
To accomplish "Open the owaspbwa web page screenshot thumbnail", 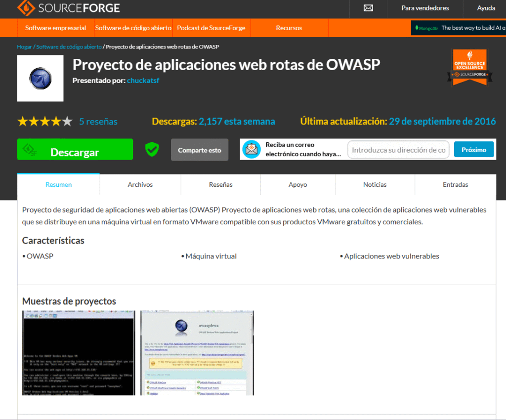I will (x=197, y=353).
